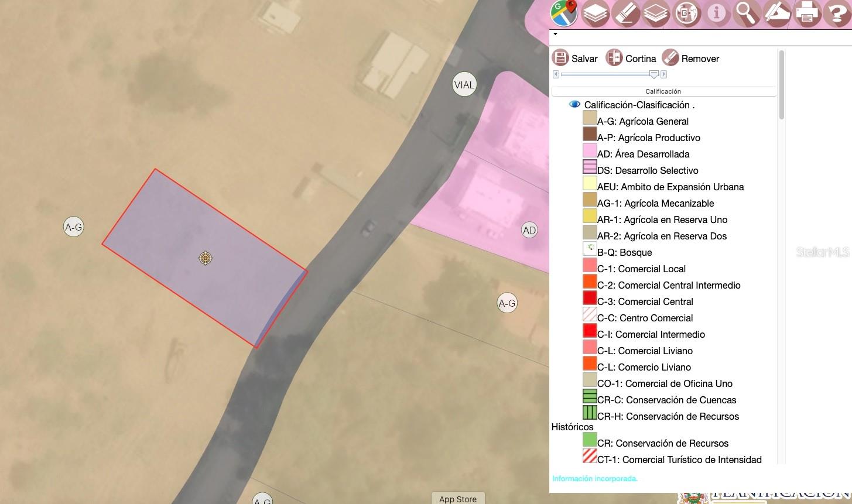Open the magnifying glass search tool

pyautogui.click(x=747, y=13)
